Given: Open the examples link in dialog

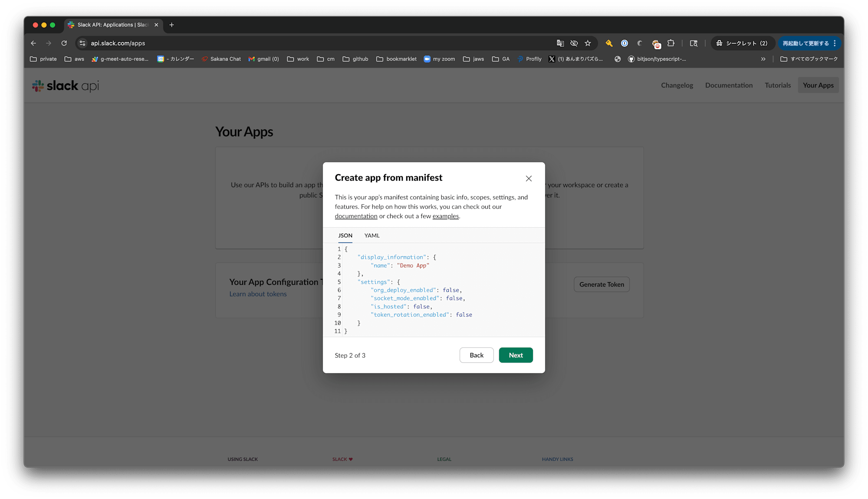Looking at the screenshot, I should 446,216.
